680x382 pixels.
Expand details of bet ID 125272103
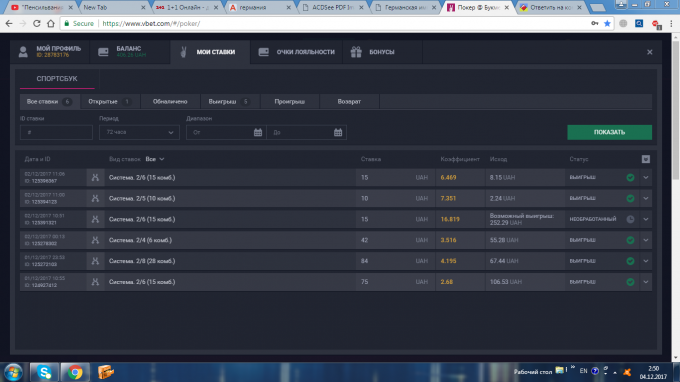(x=646, y=261)
